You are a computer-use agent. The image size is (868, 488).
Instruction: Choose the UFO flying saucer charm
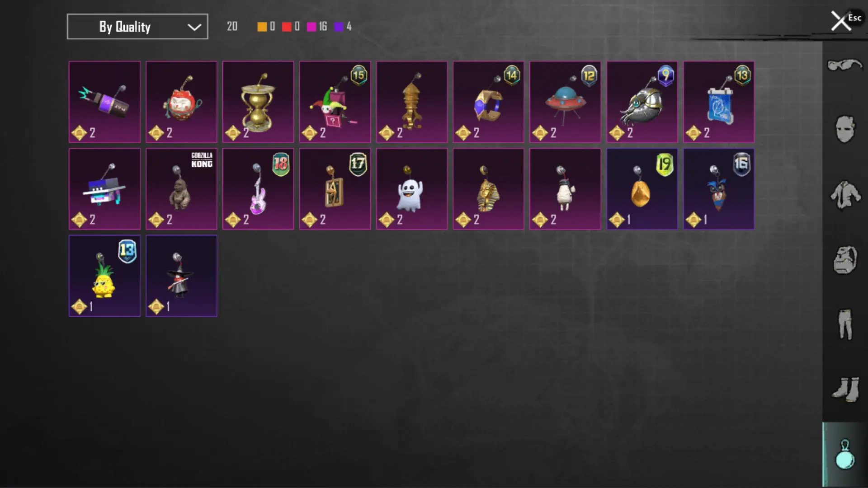pyautogui.click(x=565, y=102)
